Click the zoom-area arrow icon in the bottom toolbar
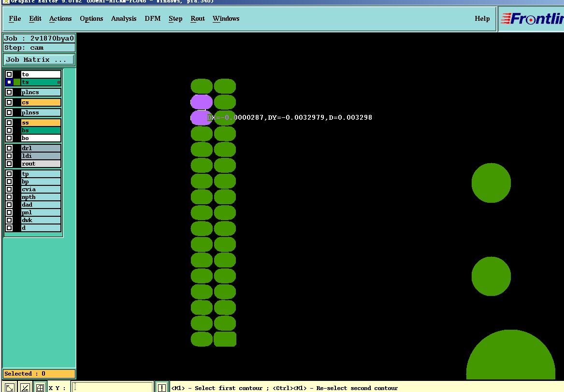Viewport: 564px width, 392px height. tap(10, 388)
